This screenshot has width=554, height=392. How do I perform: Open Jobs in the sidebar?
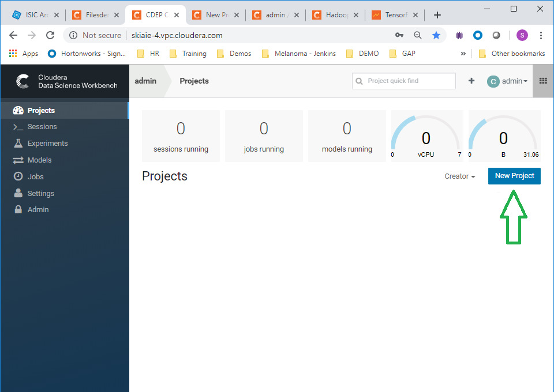coord(64,176)
